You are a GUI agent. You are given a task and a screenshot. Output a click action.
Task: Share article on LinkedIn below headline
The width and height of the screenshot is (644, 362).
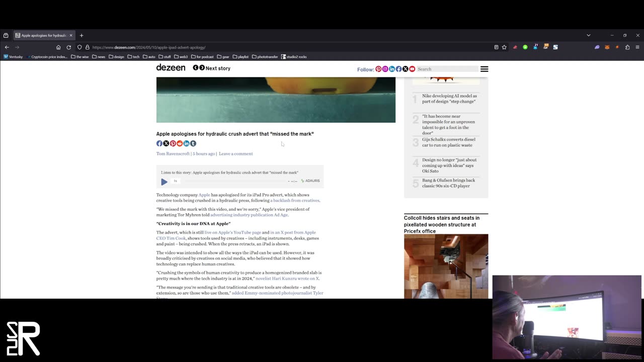[x=186, y=143]
